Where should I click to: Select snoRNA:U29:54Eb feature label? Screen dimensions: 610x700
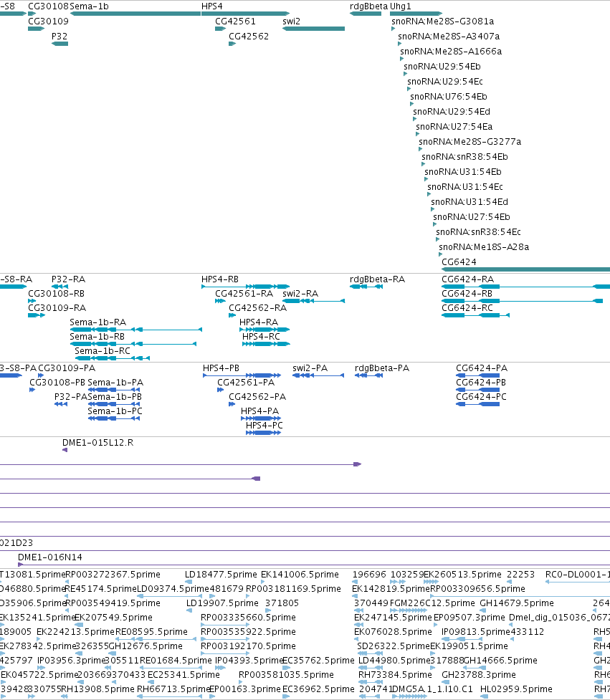pyautogui.click(x=442, y=66)
